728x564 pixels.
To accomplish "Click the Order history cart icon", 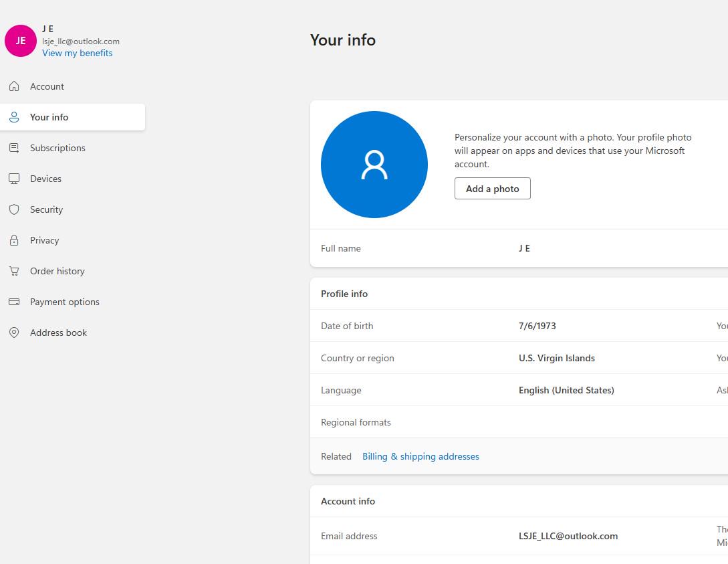I will point(14,271).
